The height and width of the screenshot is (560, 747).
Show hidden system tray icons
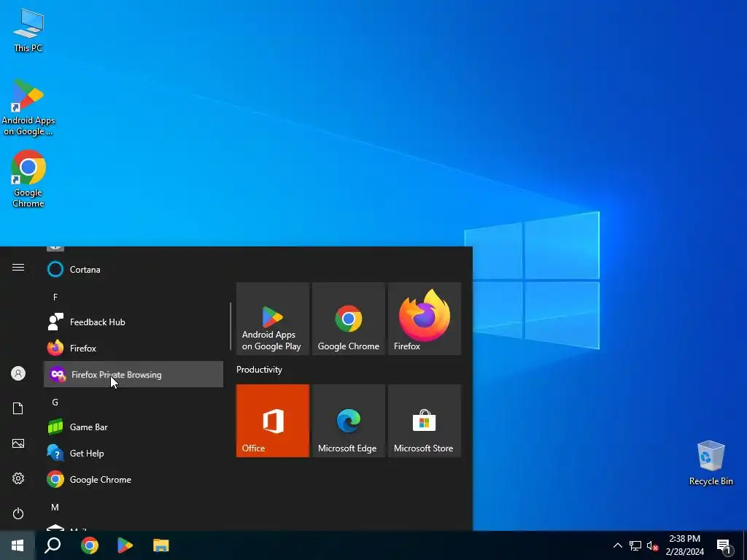coord(617,545)
